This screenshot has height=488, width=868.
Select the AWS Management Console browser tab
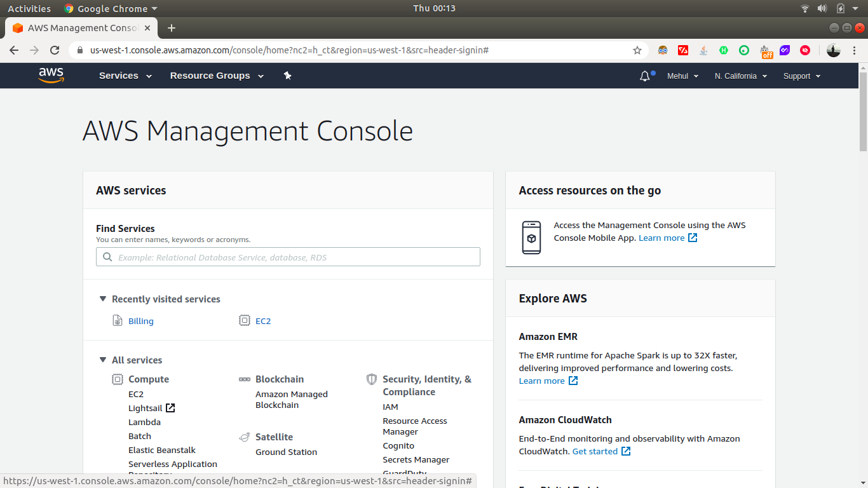(81, 28)
